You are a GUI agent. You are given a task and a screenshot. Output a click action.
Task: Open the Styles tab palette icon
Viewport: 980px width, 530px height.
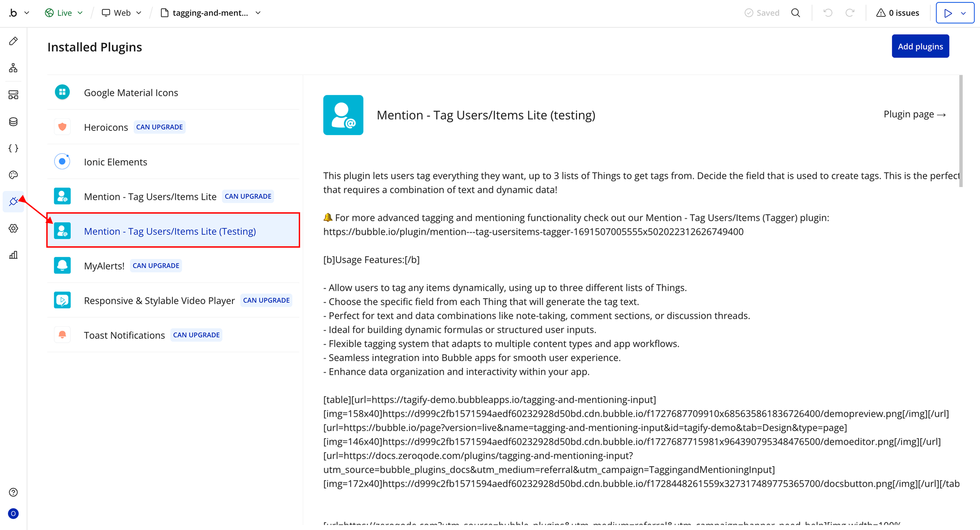click(13, 175)
